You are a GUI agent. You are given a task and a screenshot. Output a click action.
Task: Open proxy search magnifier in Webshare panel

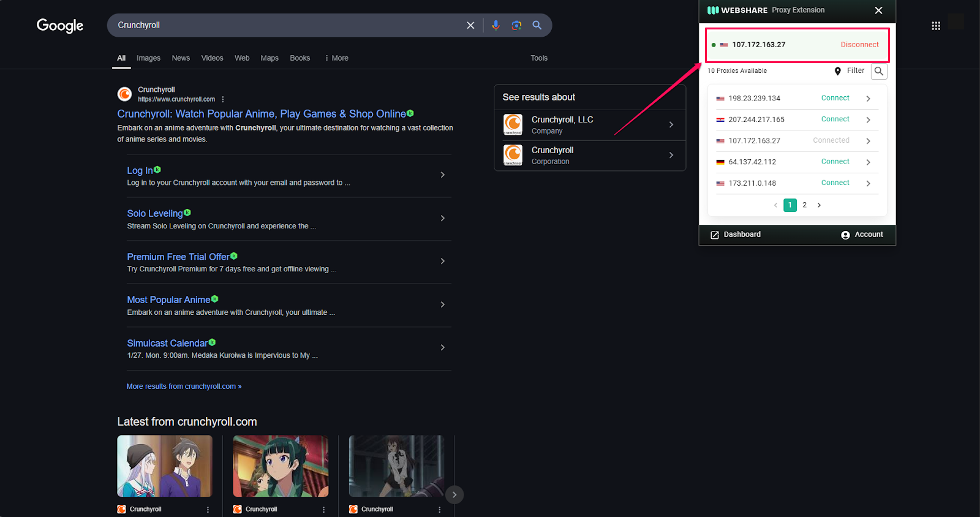click(879, 71)
